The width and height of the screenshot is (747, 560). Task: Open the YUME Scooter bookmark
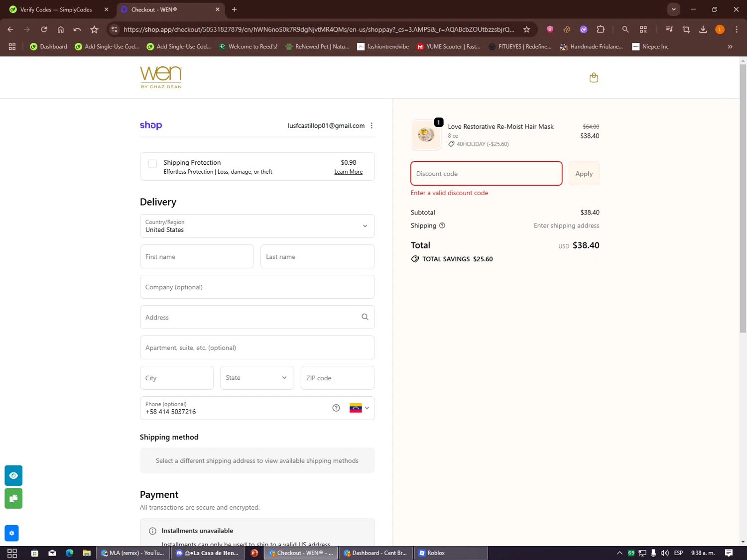pyautogui.click(x=448, y=47)
